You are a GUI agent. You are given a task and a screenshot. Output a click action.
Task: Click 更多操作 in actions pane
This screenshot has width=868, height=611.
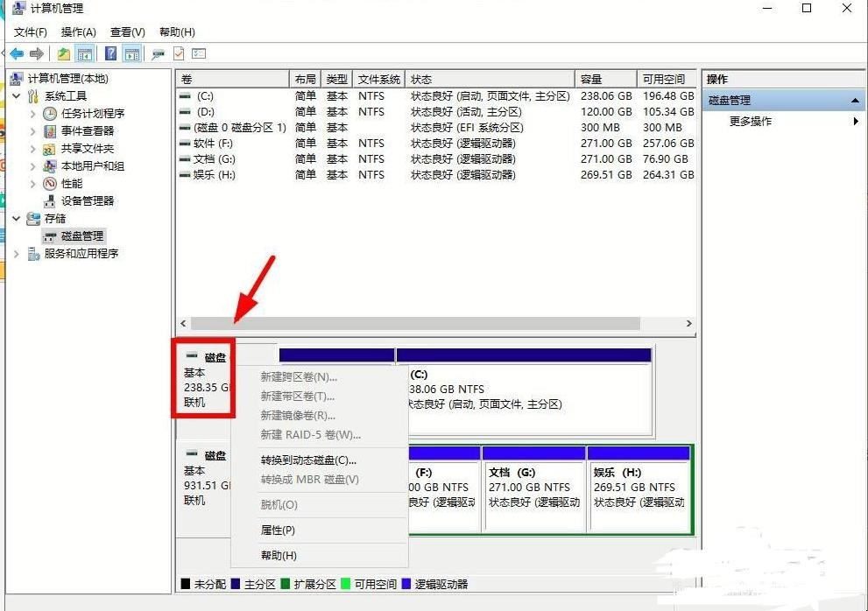tap(750, 121)
